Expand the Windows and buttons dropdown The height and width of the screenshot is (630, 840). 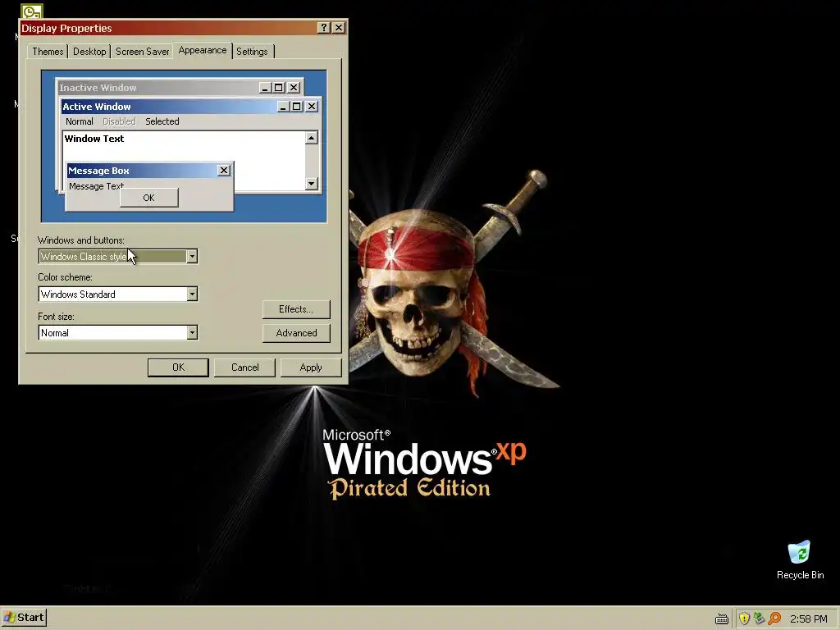coord(192,257)
